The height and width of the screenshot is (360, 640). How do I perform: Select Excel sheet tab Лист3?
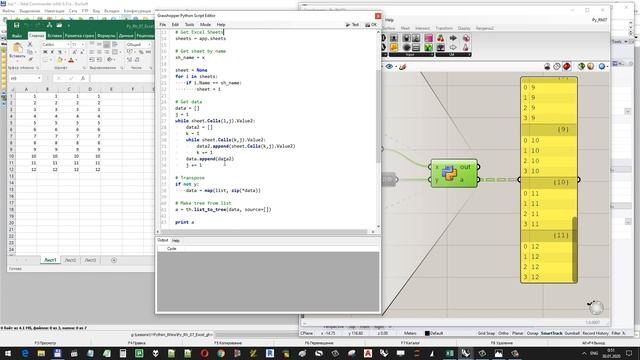(90, 260)
